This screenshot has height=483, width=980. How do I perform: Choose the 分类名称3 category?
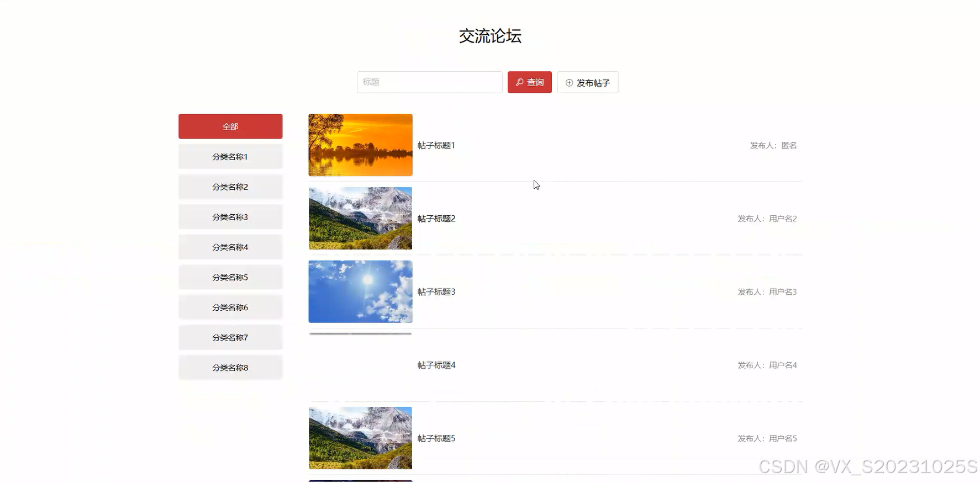pos(230,217)
